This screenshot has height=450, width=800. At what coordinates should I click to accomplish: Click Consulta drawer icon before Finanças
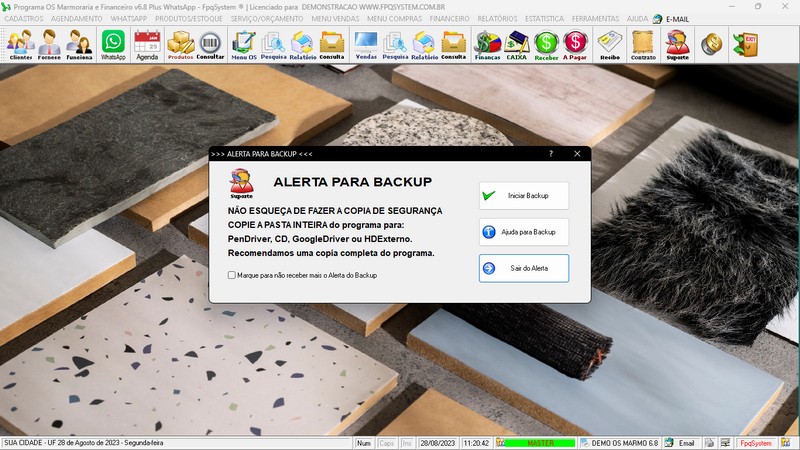[x=454, y=44]
